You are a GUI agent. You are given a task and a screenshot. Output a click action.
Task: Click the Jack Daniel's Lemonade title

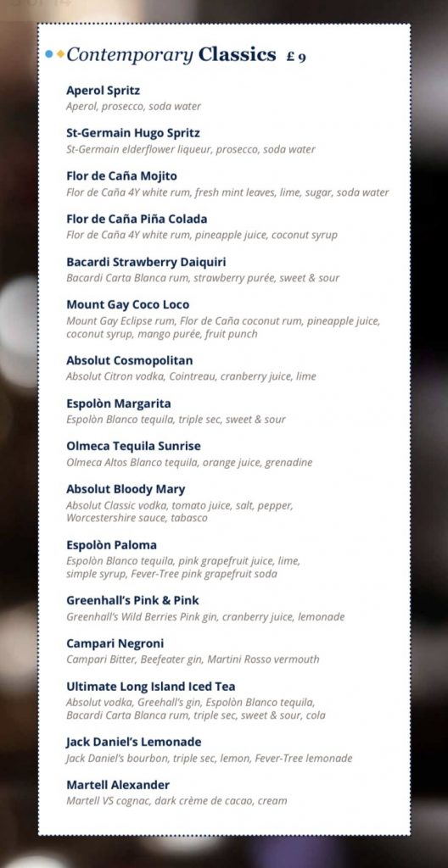133,743
